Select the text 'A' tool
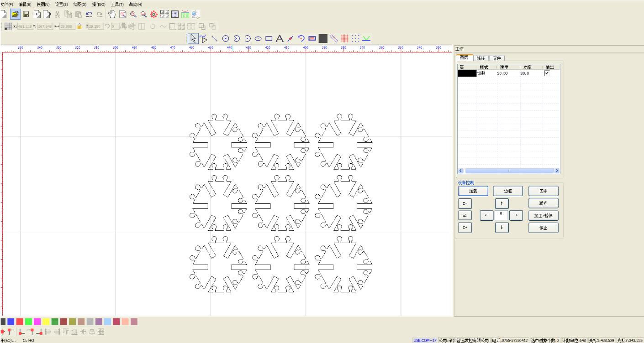This screenshot has height=343, width=644. [x=280, y=39]
